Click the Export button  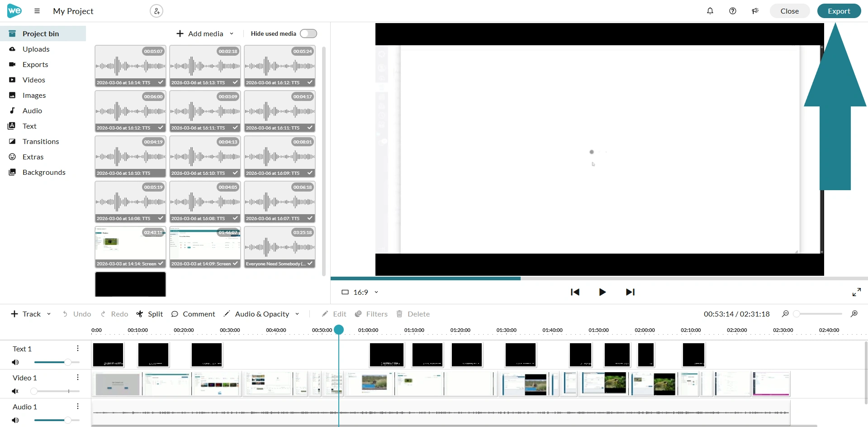click(839, 11)
